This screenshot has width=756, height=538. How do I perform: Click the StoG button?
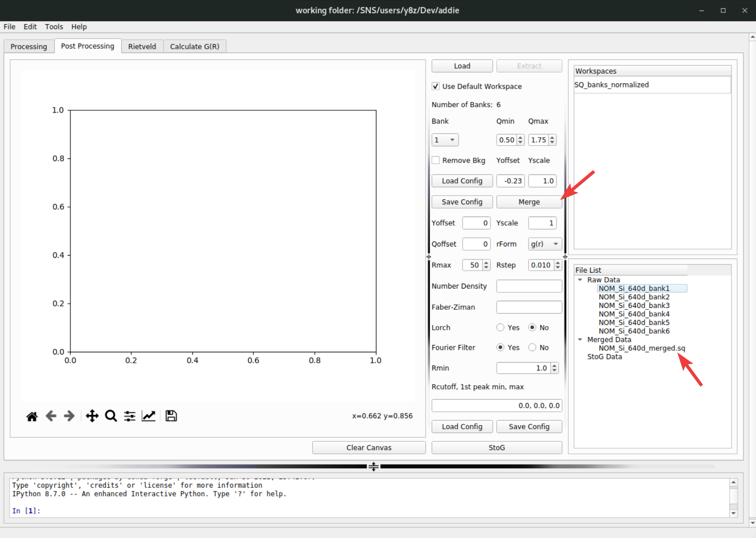pyautogui.click(x=496, y=448)
